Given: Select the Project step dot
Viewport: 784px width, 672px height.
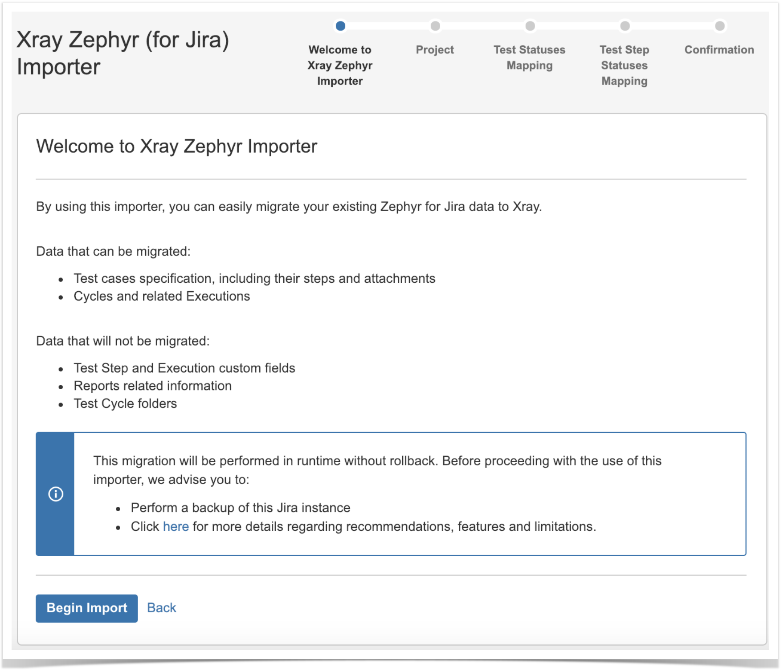Looking at the screenshot, I should [x=435, y=26].
